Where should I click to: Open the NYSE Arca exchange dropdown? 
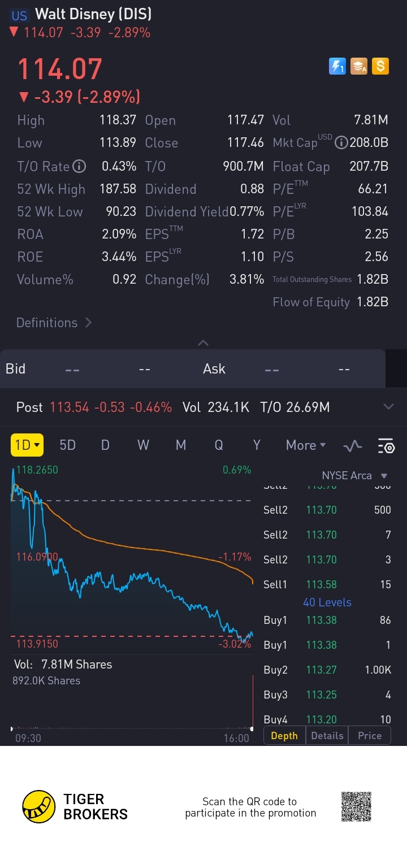click(354, 476)
